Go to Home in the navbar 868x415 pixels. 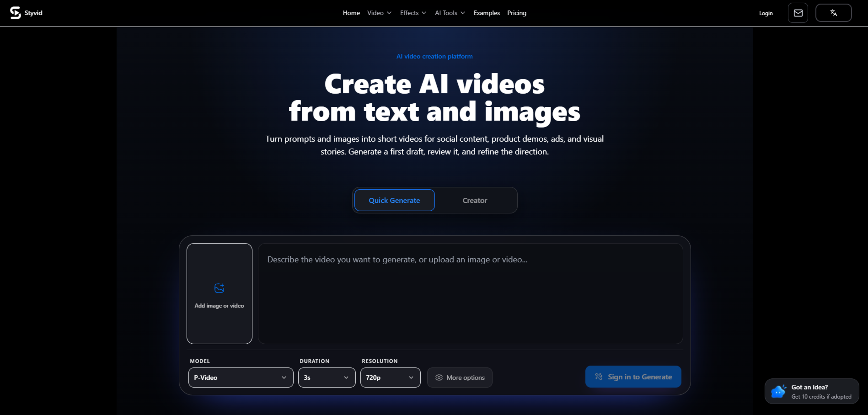(351, 13)
